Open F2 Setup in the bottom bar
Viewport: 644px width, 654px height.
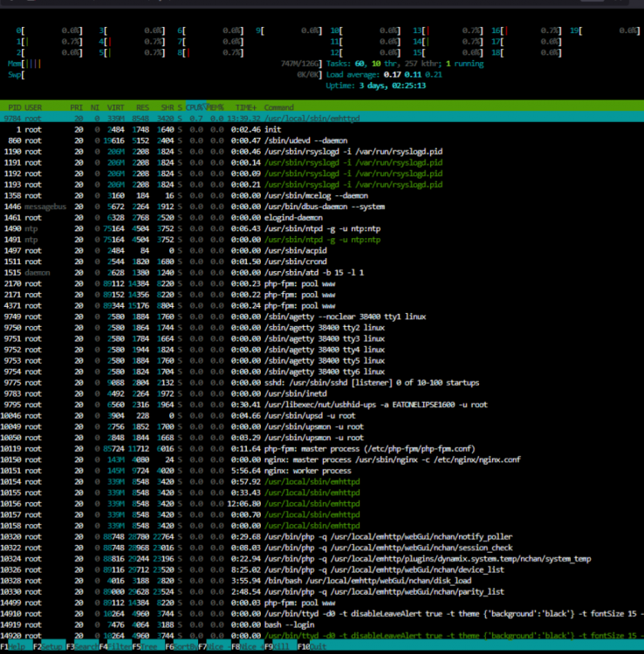pos(48,646)
